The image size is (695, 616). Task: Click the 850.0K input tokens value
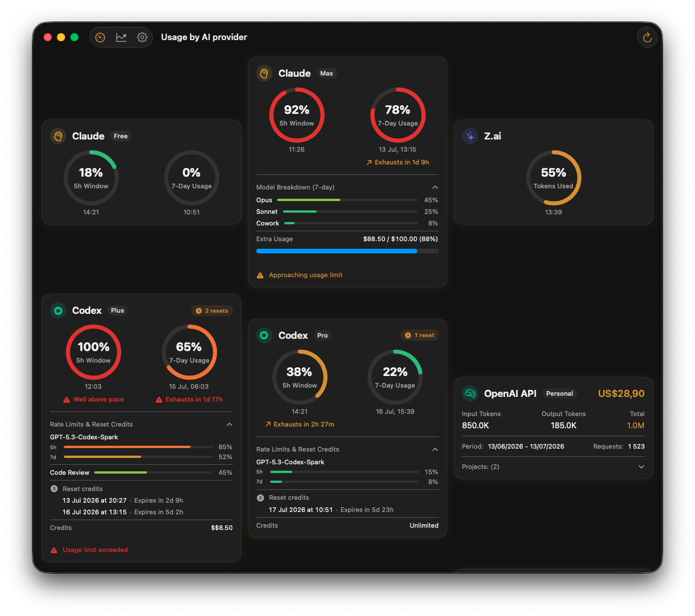475,426
